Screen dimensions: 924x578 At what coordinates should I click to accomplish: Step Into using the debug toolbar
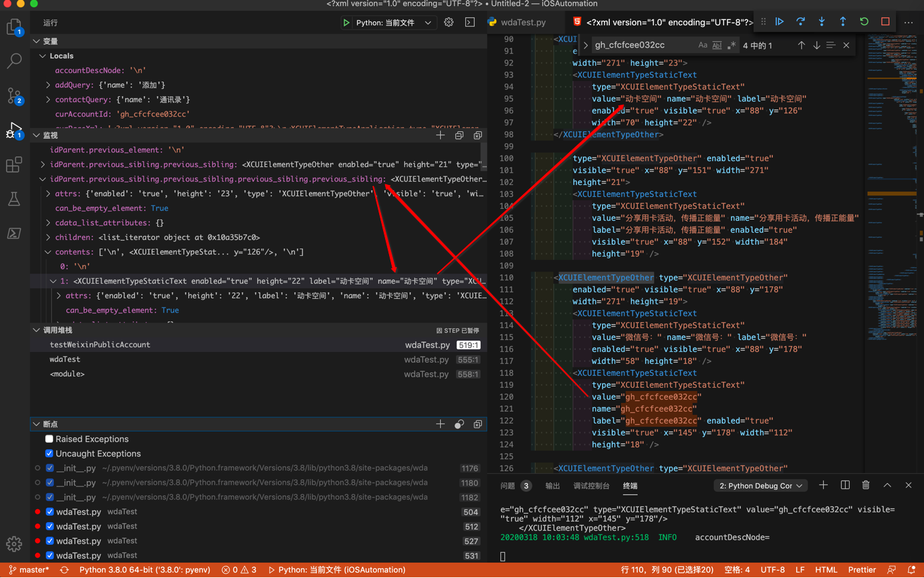point(822,21)
